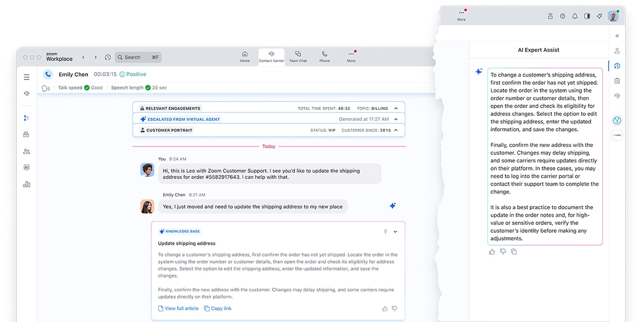Image resolution: width=644 pixels, height=322 pixels.
Task: Open the Phone tab
Action: tap(325, 56)
